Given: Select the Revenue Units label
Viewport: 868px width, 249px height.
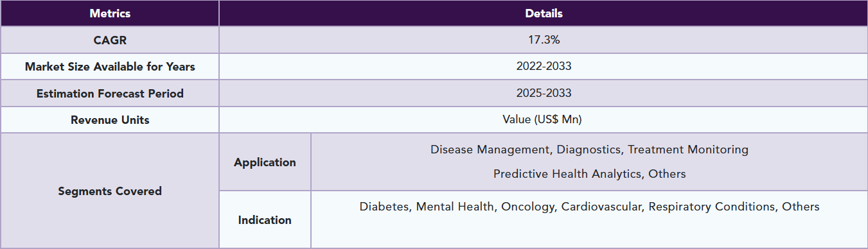Looking at the screenshot, I should (x=110, y=120).
